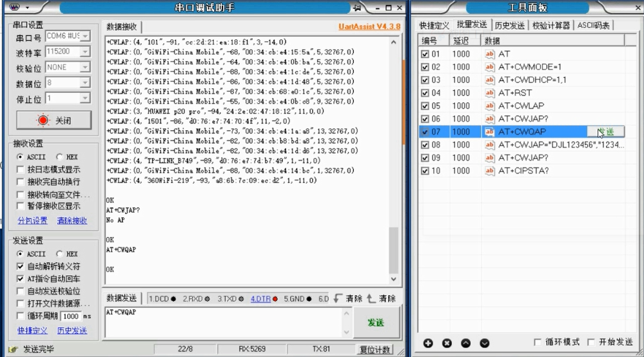Click the packet settings link
644x357 pixels.
32,221
